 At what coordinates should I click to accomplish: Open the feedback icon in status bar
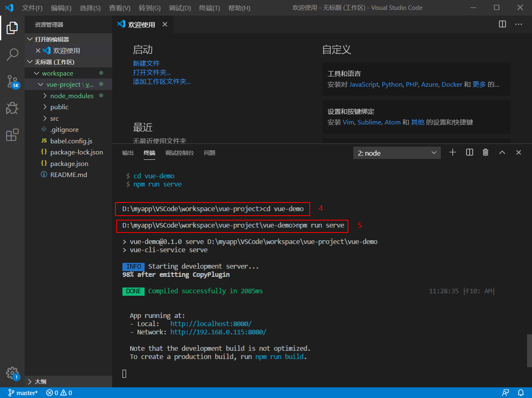505,393
